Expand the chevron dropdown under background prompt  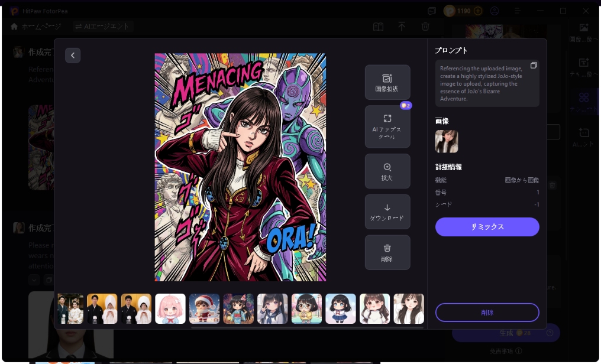(34, 279)
